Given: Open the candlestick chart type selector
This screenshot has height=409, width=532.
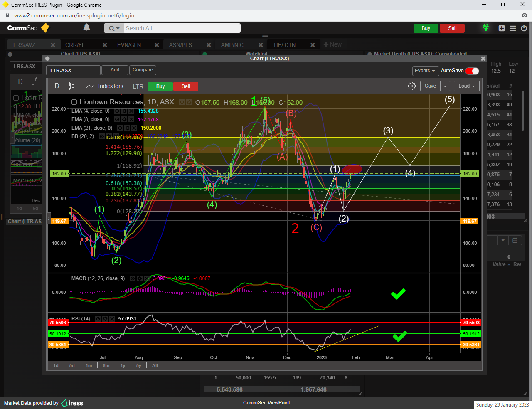Looking at the screenshot, I should coord(71,86).
